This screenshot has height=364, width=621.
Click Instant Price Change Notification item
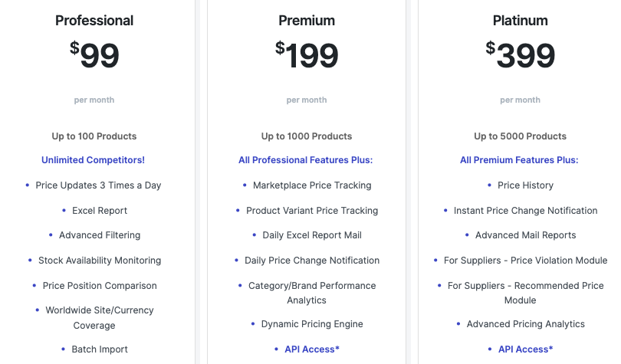(525, 211)
